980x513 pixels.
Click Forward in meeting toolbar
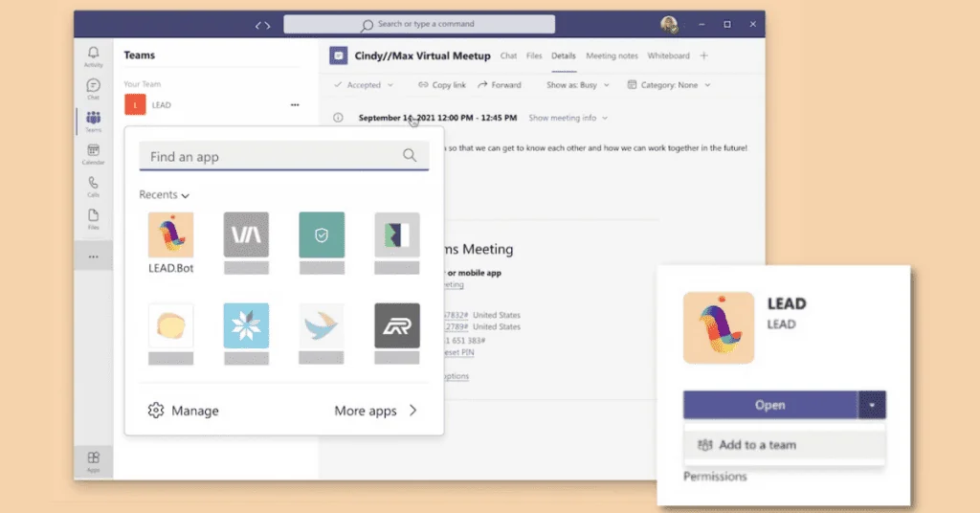click(500, 85)
